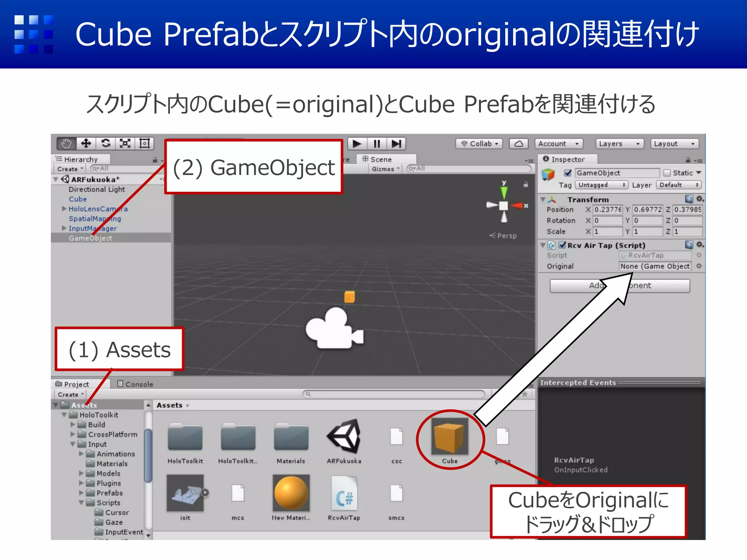Click the Pause button
This screenshot has width=747, height=560.
pos(377,144)
